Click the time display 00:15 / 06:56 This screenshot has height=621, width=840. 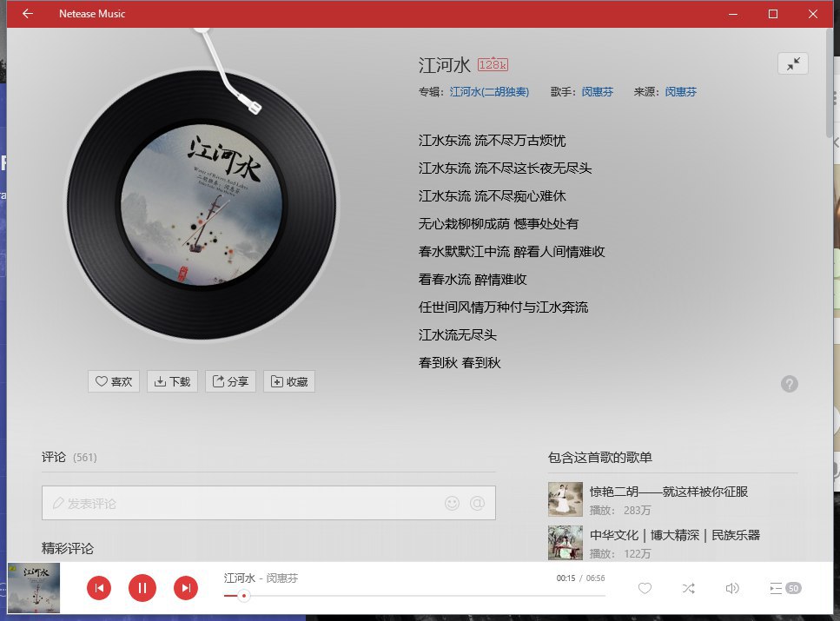pos(581,578)
